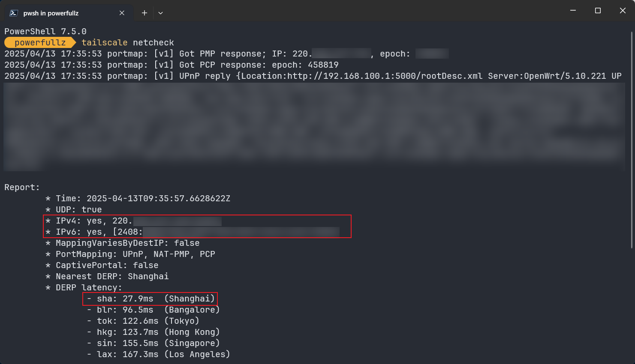
Task: Click the tok Tokyo latency entry
Action: coord(143,321)
